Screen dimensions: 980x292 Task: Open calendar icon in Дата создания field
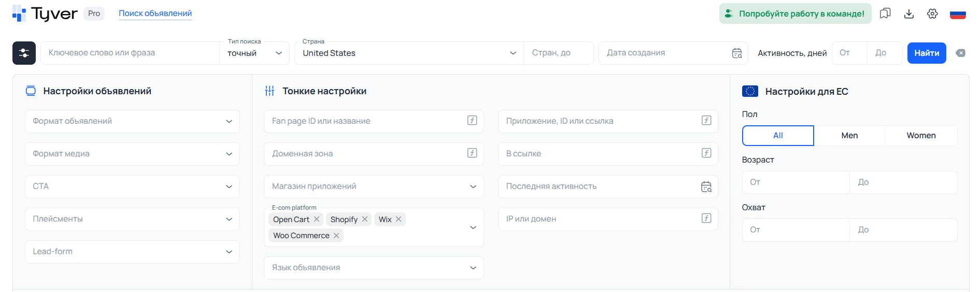coord(737,53)
